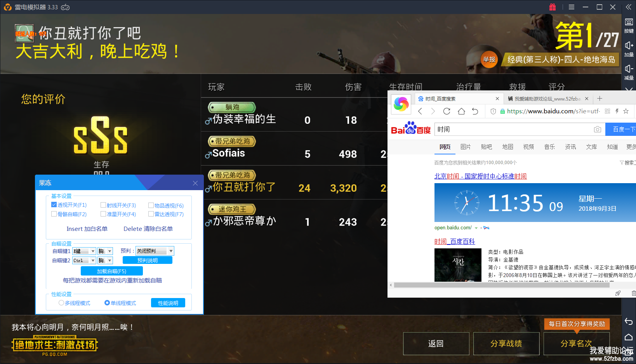Bookmark page with the star icon
The height and width of the screenshot is (364, 636).
626,111
